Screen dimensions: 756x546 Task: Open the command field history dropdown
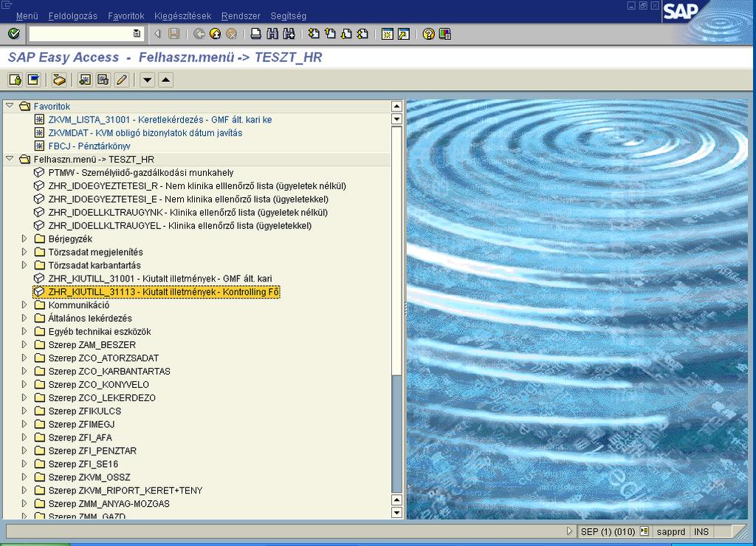click(137, 33)
